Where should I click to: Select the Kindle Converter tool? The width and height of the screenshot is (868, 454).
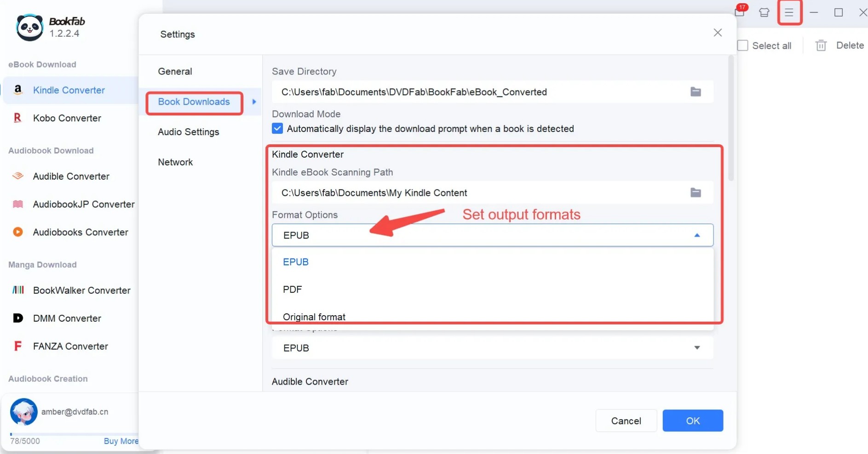point(68,90)
